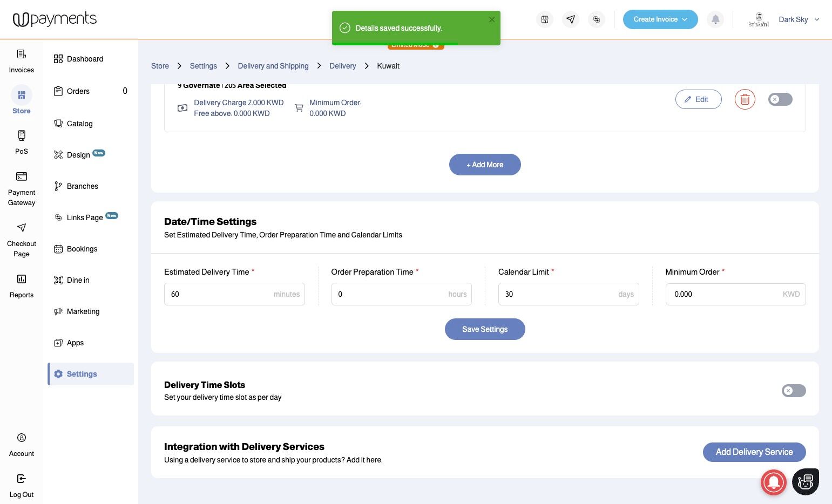The width and height of the screenshot is (832, 504).
Task: Enable Delivery Time Slots toggle
Action: (x=794, y=391)
